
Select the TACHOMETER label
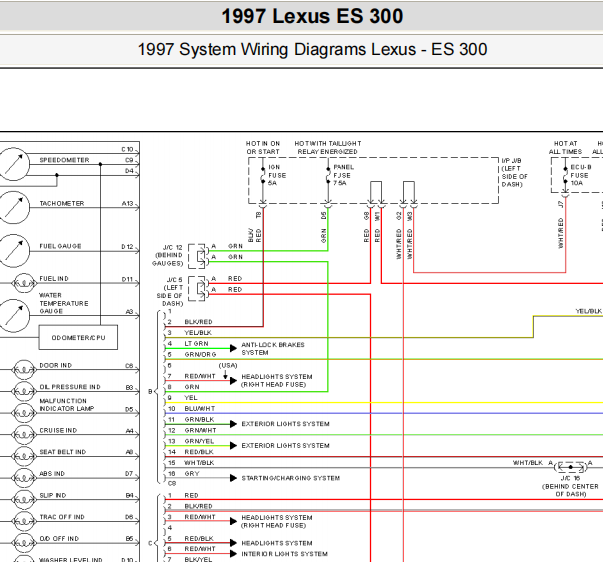click(62, 203)
